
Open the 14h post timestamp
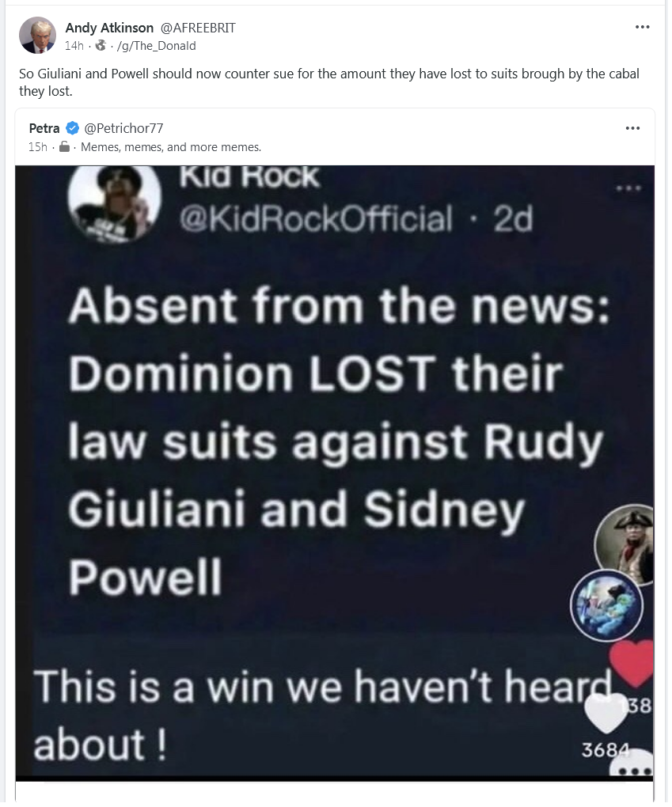[x=74, y=46]
